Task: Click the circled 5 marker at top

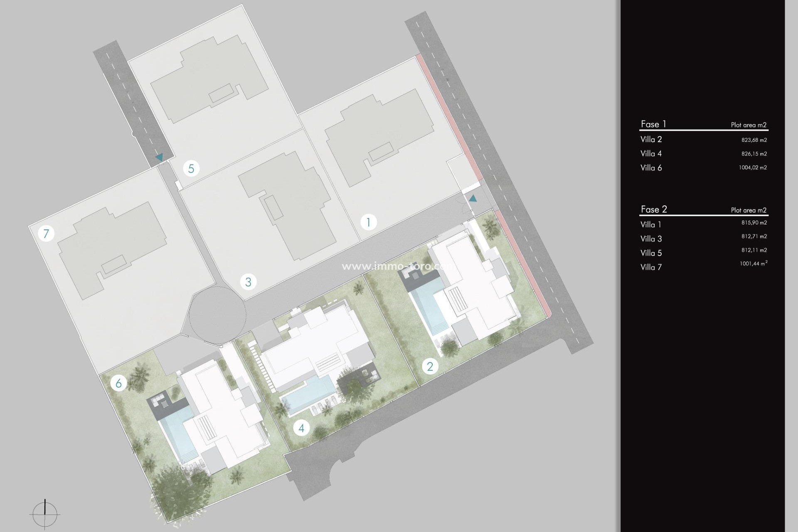Action: pyautogui.click(x=191, y=169)
